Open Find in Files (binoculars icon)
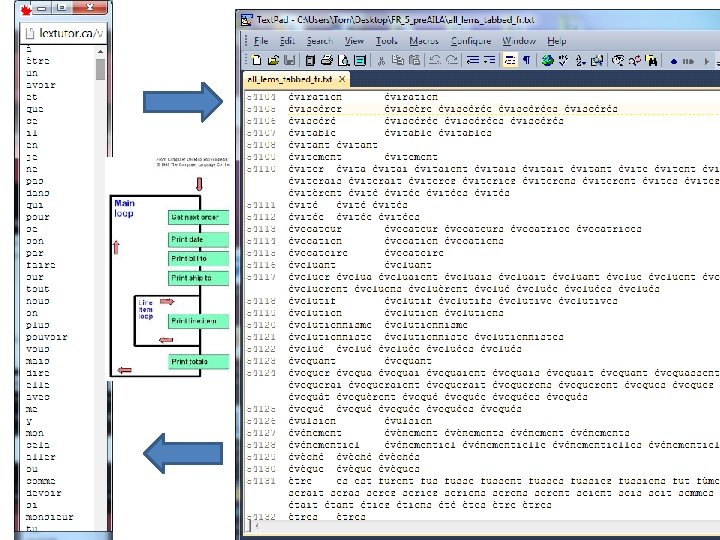Screen dimensions: 720x540 (651, 60)
